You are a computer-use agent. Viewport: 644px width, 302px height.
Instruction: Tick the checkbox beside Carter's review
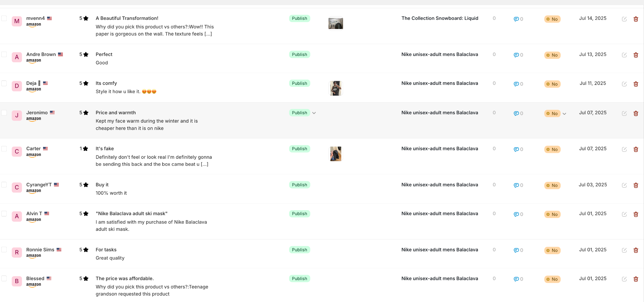point(4,148)
